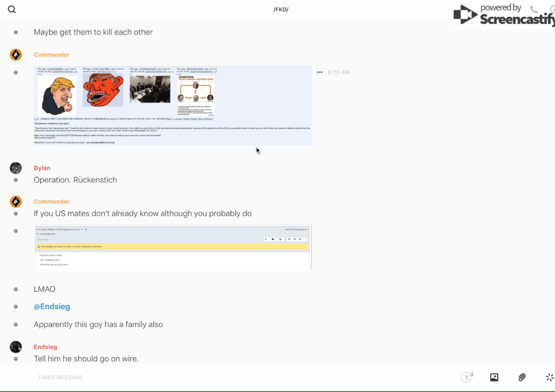
Task: Click the Dylan sender name
Action: coord(42,168)
